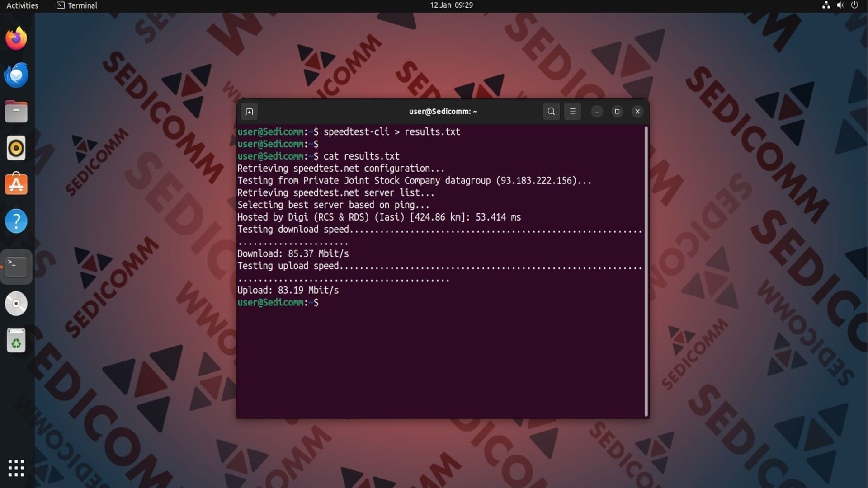Open a new terminal tab

point(249,112)
